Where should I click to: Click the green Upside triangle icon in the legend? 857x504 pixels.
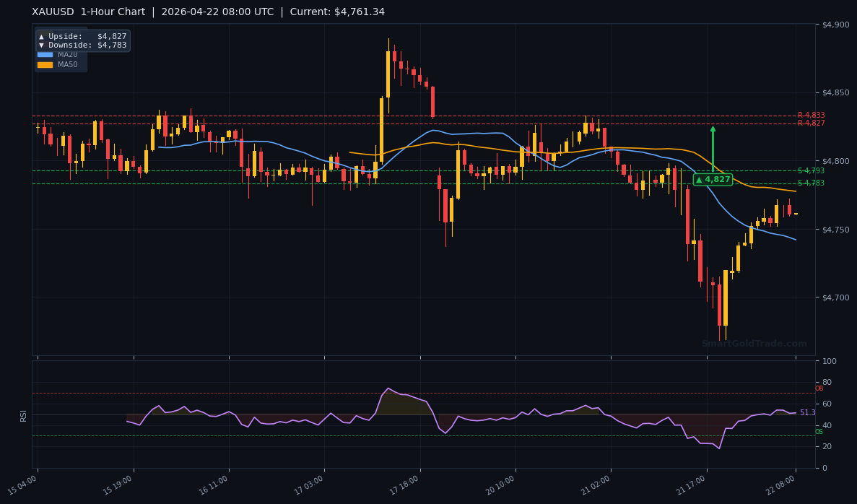(x=41, y=36)
